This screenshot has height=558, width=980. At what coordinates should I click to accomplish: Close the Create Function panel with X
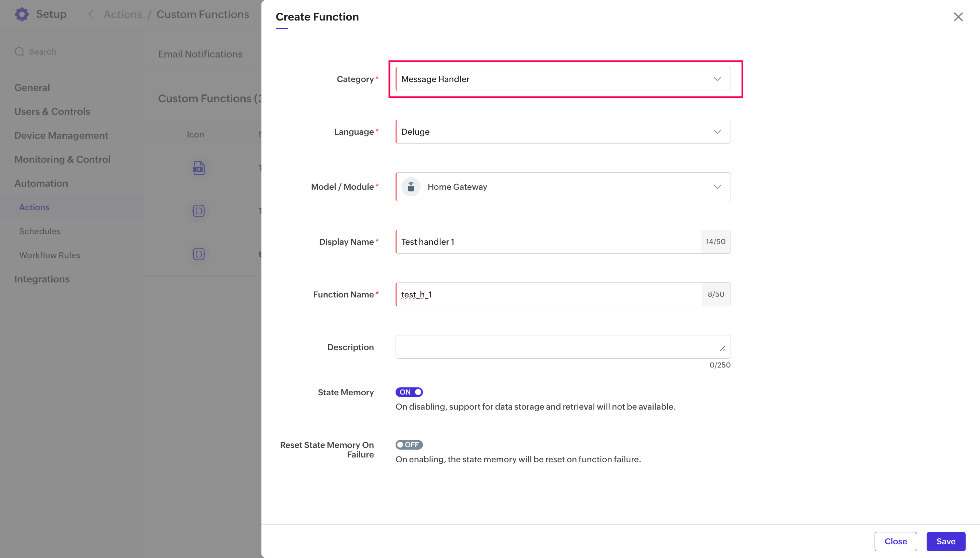[x=958, y=17]
